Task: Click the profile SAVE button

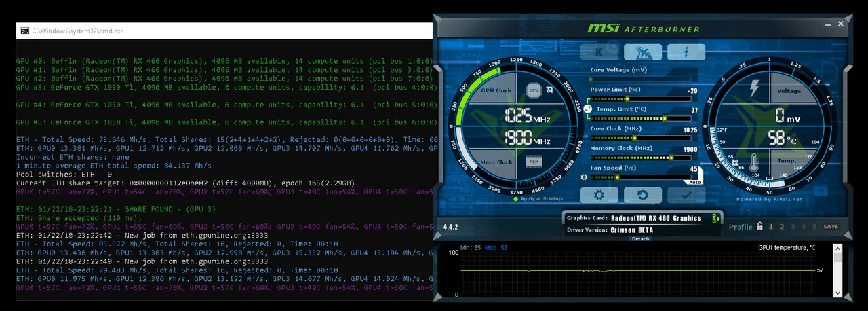Action: pyautogui.click(x=831, y=227)
